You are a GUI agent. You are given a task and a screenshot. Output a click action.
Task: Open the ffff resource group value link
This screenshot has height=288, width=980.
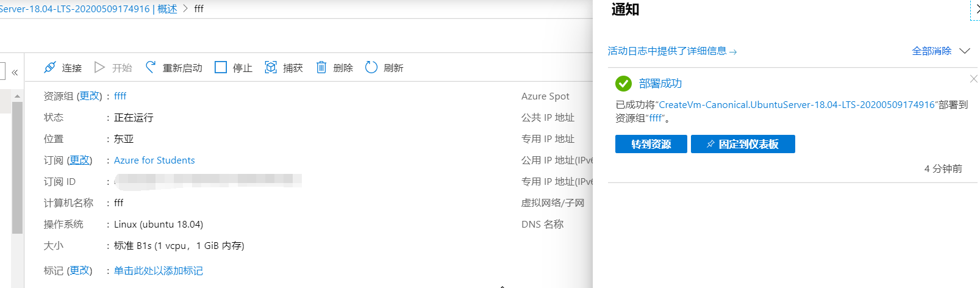[x=120, y=96]
